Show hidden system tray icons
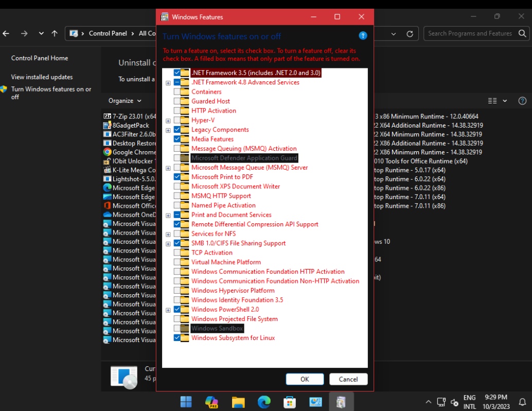 pyautogui.click(x=429, y=402)
